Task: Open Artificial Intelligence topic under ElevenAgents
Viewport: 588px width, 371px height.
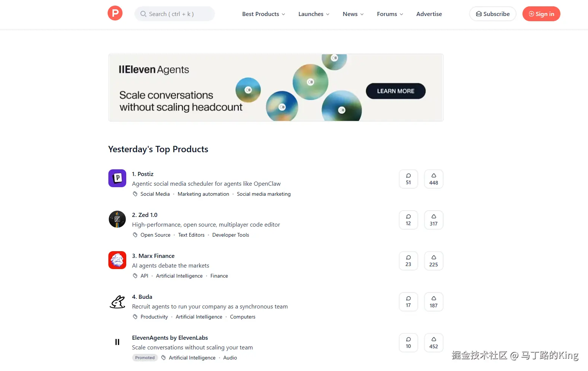Action: [192, 358]
